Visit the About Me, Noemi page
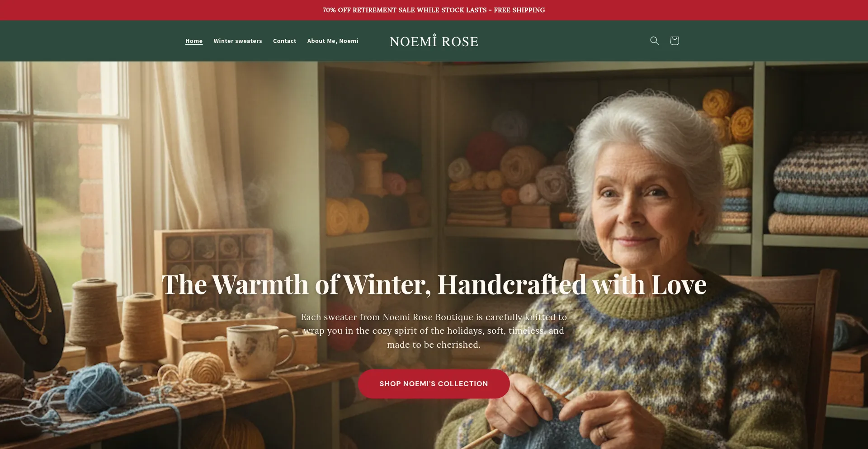 [x=333, y=41]
